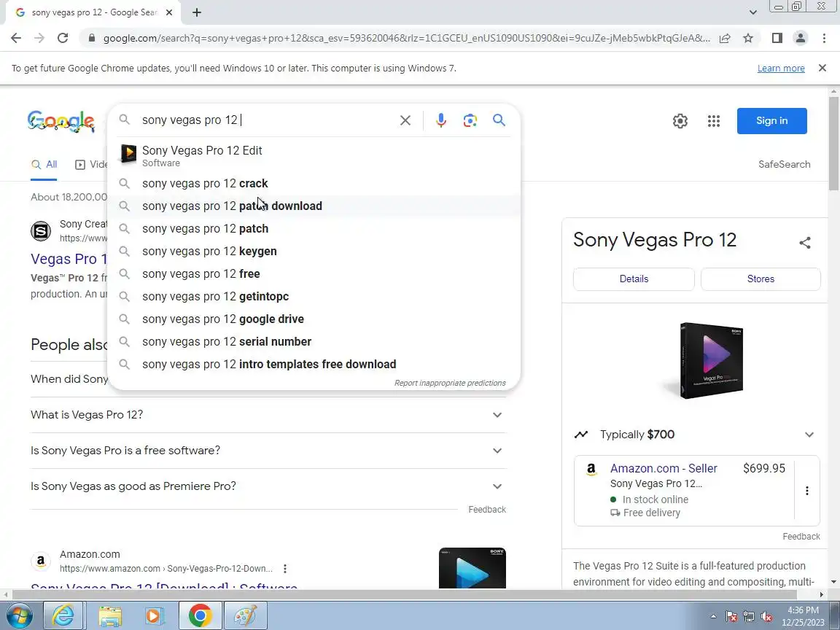Select suggestion intro templates free download
Screen dimensions: 840x630
[314, 365]
